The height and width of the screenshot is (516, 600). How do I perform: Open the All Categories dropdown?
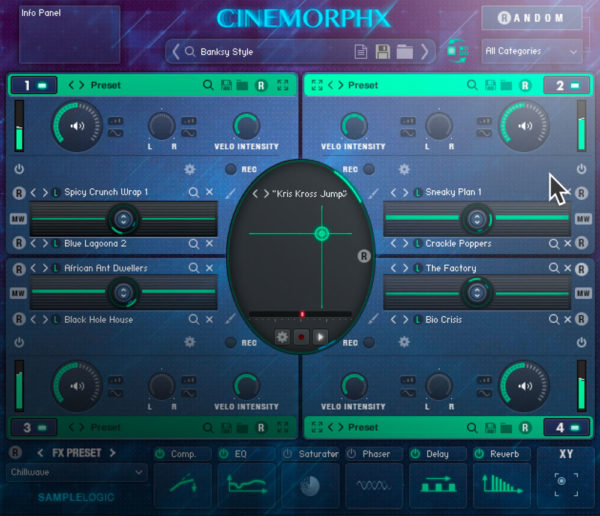coord(532,51)
